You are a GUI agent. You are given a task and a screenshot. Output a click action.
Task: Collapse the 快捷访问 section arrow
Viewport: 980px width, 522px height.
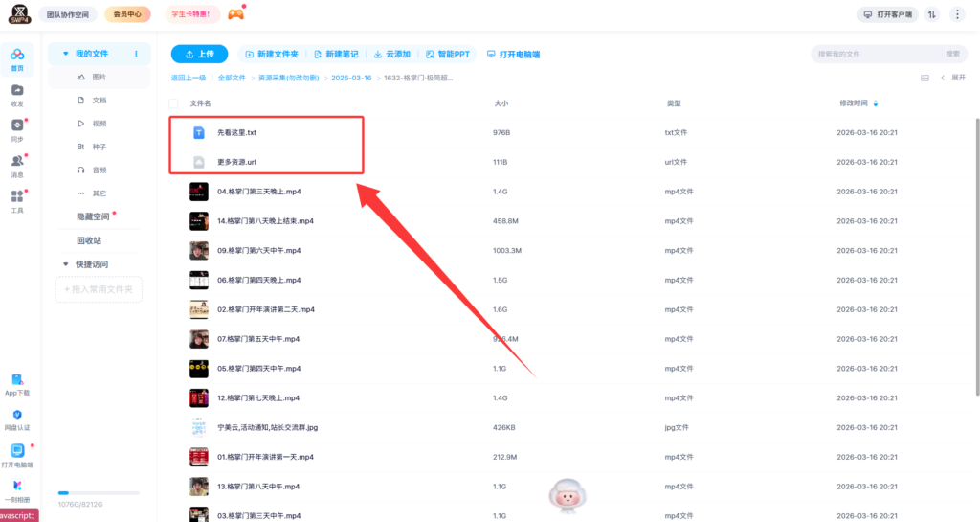pyautogui.click(x=66, y=264)
